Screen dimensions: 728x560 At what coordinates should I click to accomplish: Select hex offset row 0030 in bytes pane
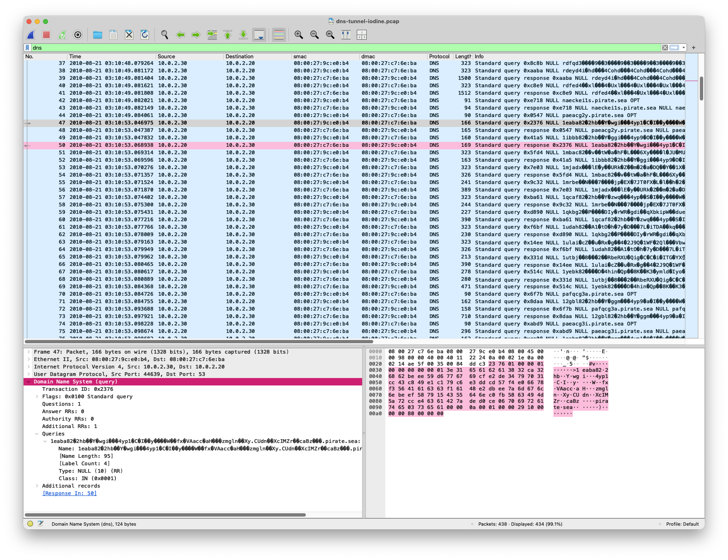[375, 370]
